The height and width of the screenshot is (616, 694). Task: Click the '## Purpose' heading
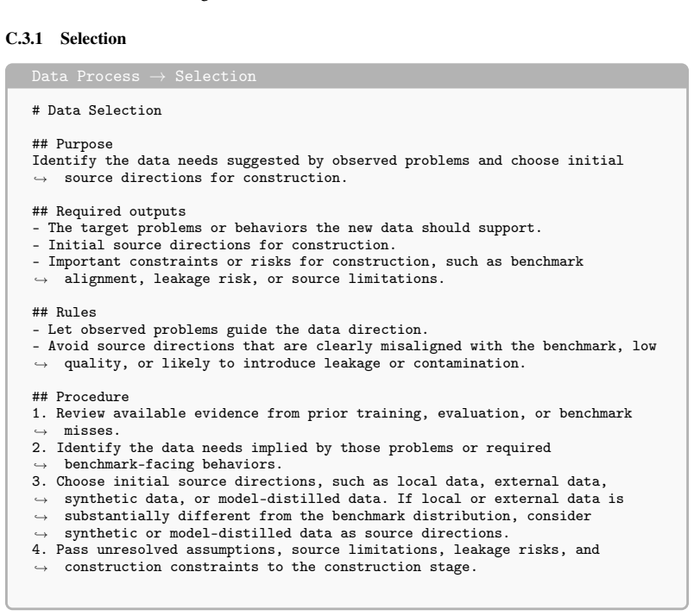click(73, 144)
